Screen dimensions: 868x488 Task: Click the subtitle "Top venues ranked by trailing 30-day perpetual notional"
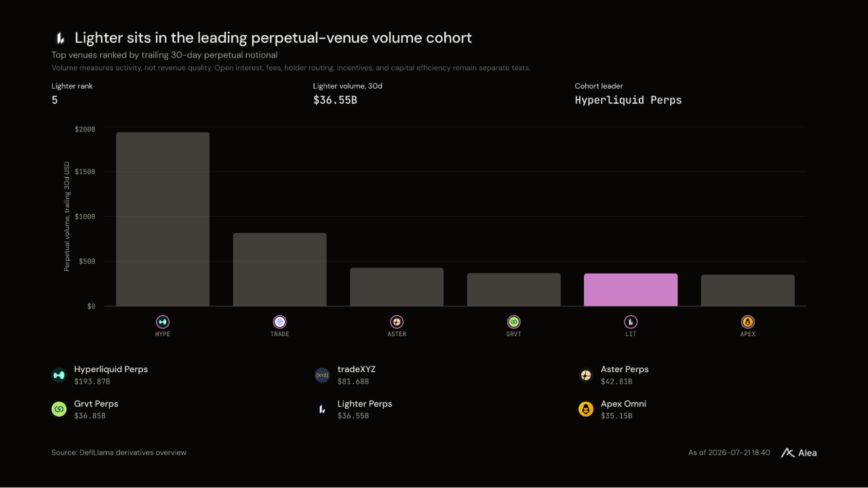tap(164, 55)
